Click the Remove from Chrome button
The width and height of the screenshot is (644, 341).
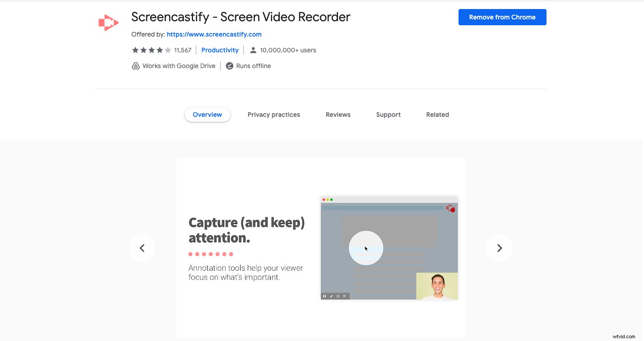click(x=502, y=17)
